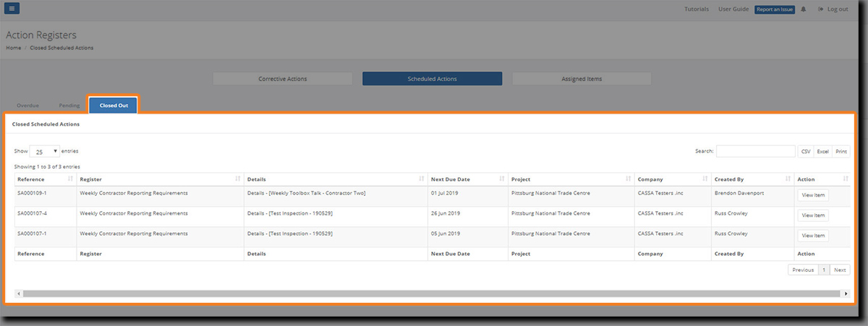Select the SA000107-1 reference cell

click(x=45, y=236)
